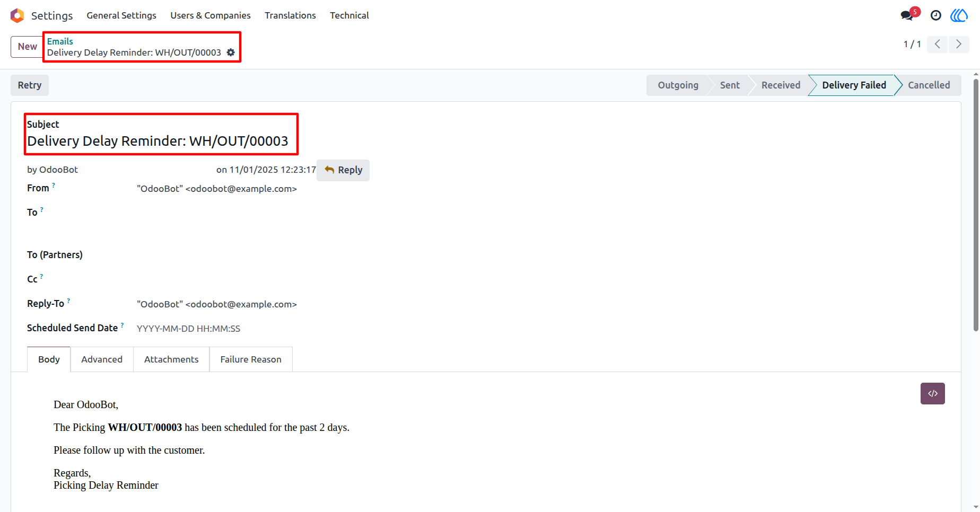The width and height of the screenshot is (980, 512).
Task: Open the Odoo app switcher logo
Action: [17, 15]
